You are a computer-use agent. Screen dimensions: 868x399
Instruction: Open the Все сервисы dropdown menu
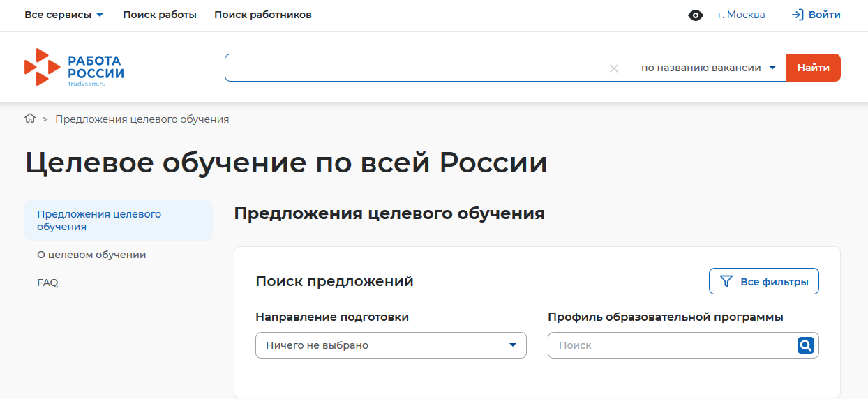pos(63,15)
